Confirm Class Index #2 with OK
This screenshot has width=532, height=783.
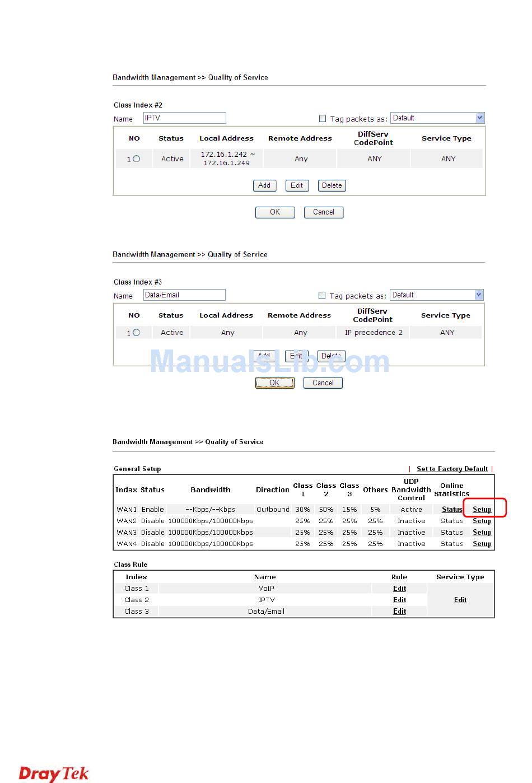(x=275, y=212)
